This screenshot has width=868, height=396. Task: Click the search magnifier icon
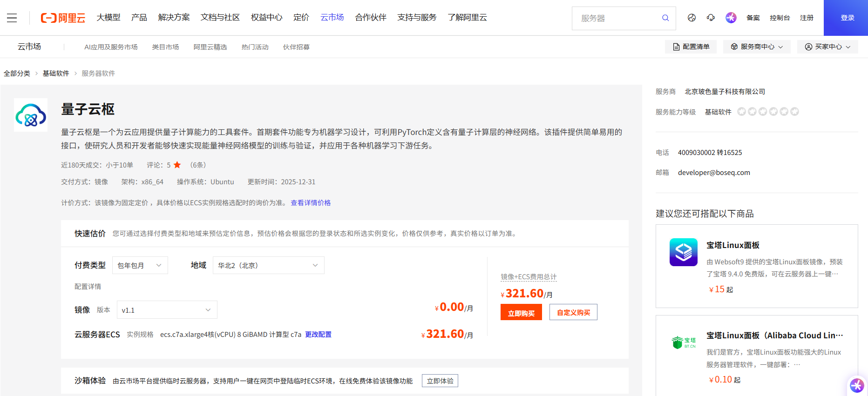click(665, 18)
